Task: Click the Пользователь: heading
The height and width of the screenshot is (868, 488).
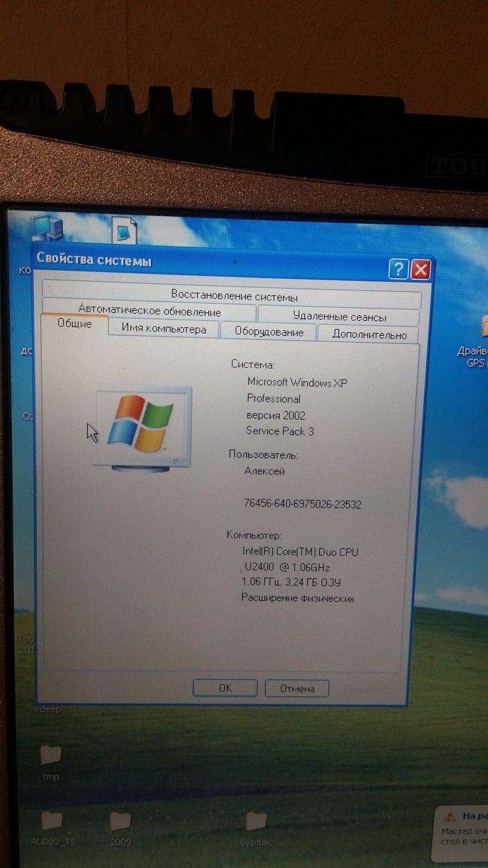Action: click(x=263, y=455)
